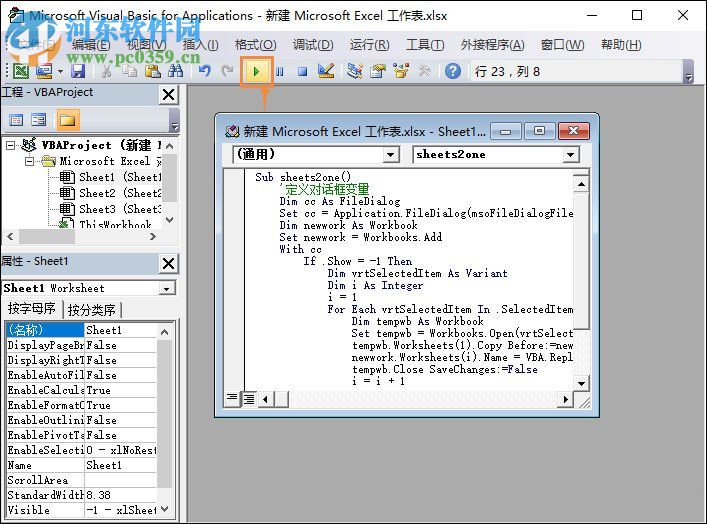This screenshot has width=707, height=524.
Task: Open Help via the question mark icon
Action: 453,71
